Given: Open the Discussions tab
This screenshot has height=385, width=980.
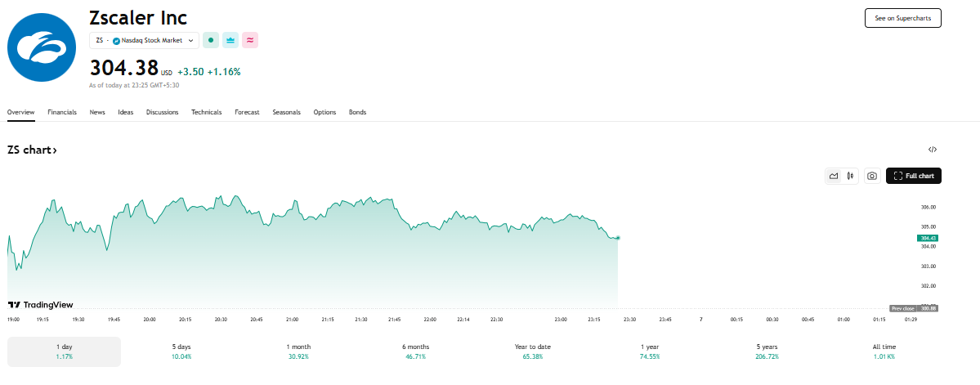Looking at the screenshot, I should pyautogui.click(x=163, y=113).
